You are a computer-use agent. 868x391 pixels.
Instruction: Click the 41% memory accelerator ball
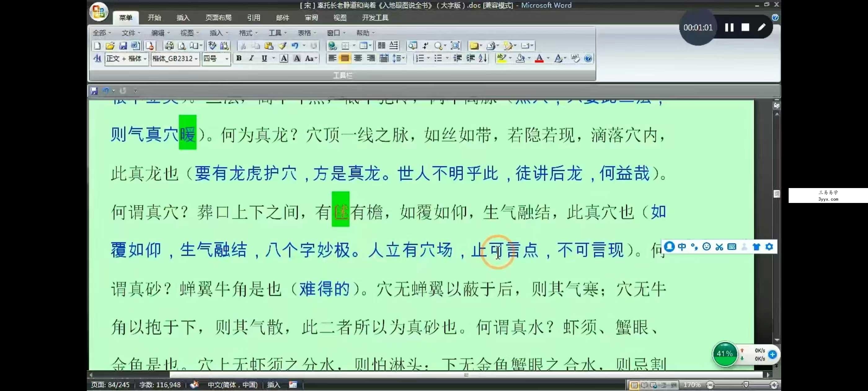[724, 353]
